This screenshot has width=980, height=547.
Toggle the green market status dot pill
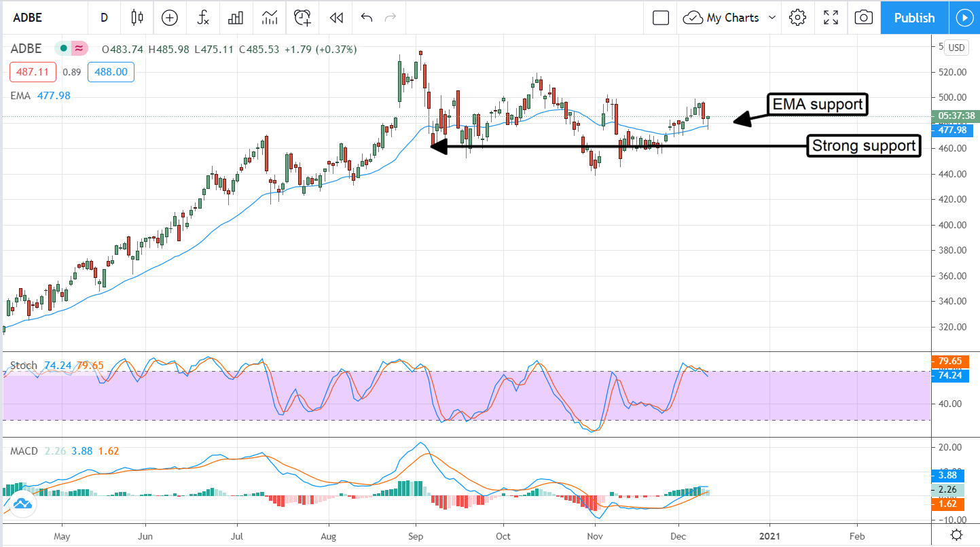62,48
